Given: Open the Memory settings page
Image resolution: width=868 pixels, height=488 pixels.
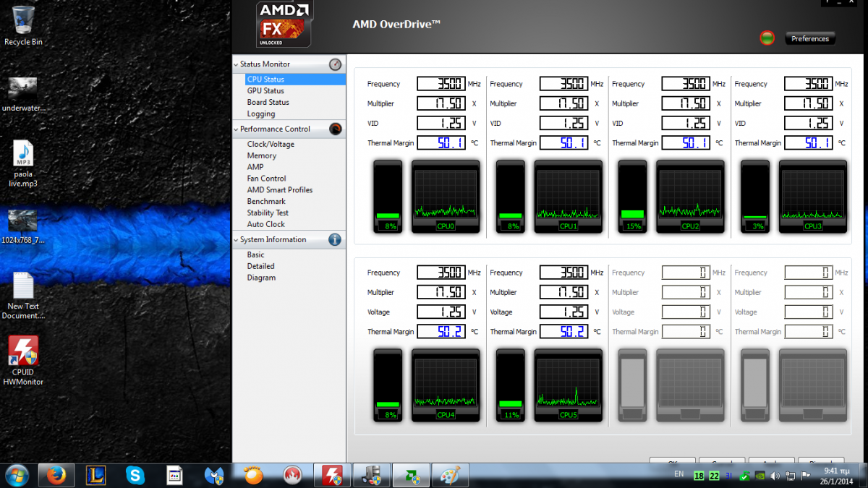Looking at the screenshot, I should 262,156.
